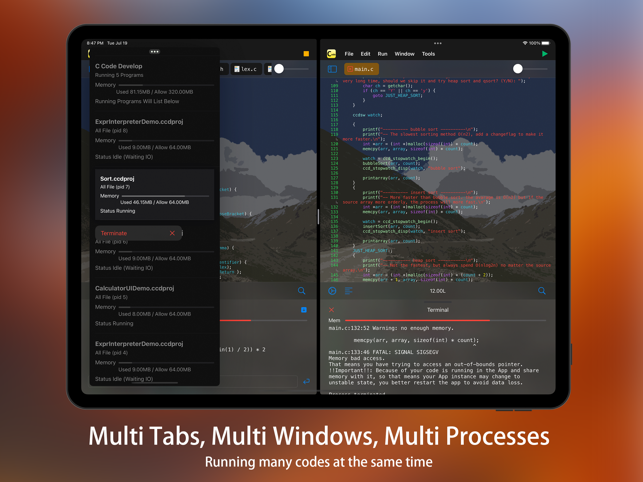The image size is (643, 482).
Task: Click the 'no enough memory' warning line
Action: [x=391, y=328]
